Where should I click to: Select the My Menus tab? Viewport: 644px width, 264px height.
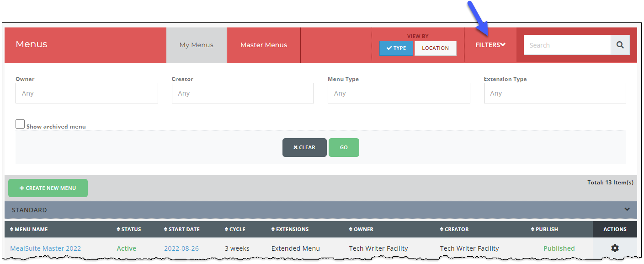pos(196,45)
